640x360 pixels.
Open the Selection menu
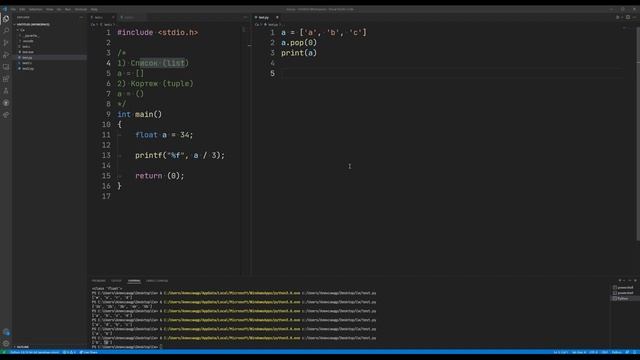36,9
